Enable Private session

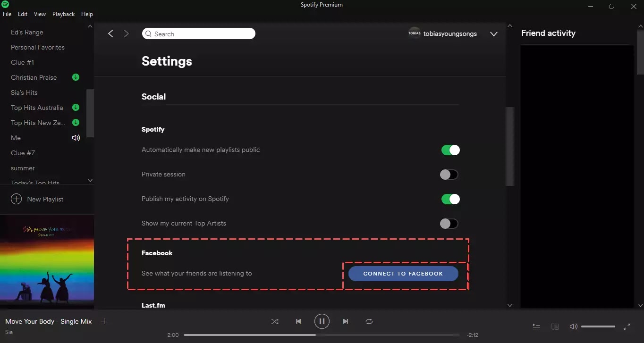point(449,175)
